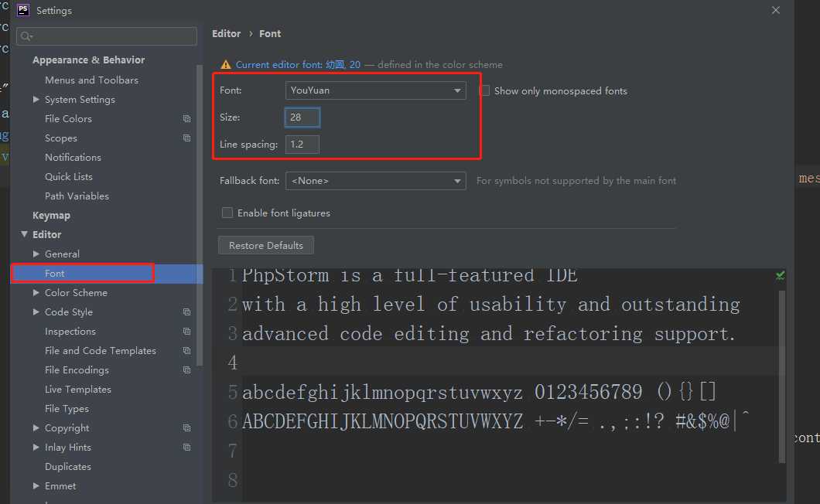Click the warning triangle icon
820x504 pixels.
pos(225,65)
